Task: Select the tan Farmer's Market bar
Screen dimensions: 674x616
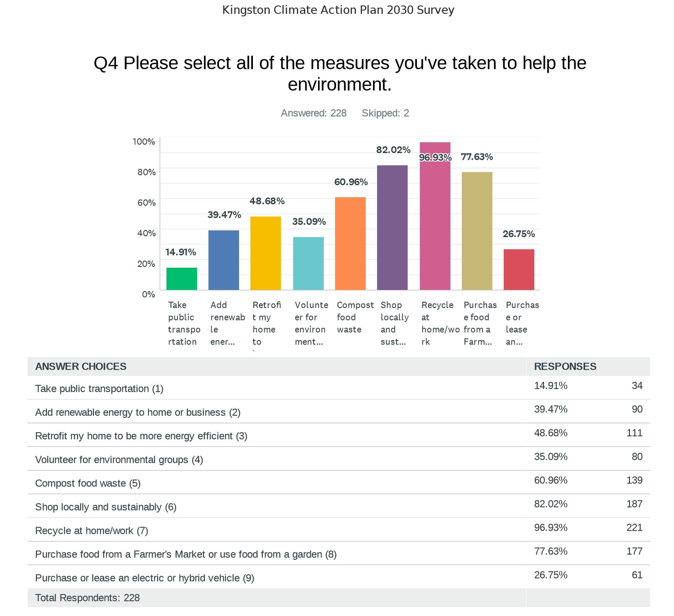Action: (x=477, y=231)
